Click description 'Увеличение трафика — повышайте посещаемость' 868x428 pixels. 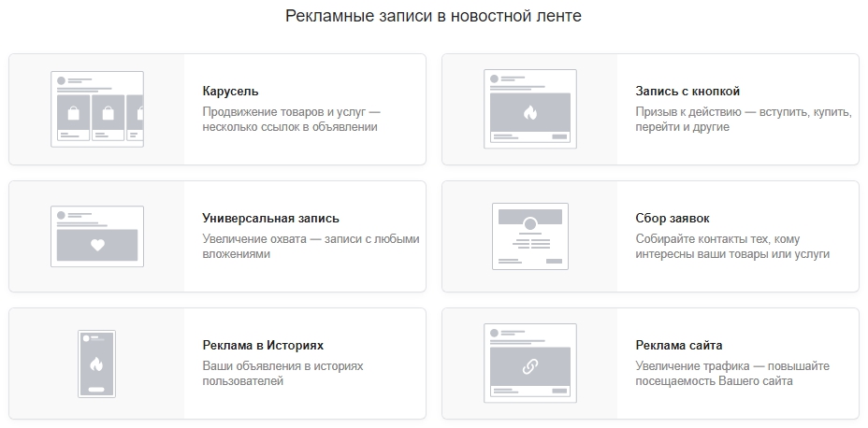click(732, 374)
